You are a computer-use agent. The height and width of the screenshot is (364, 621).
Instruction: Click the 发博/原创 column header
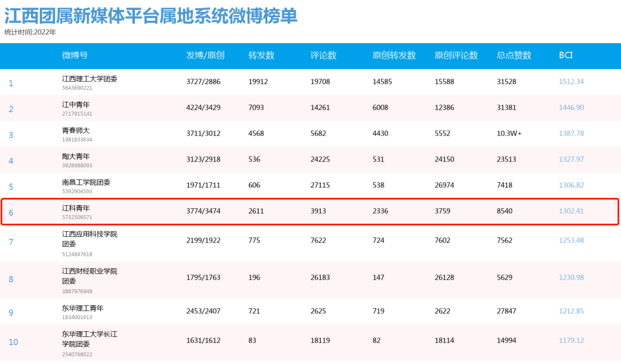click(205, 55)
